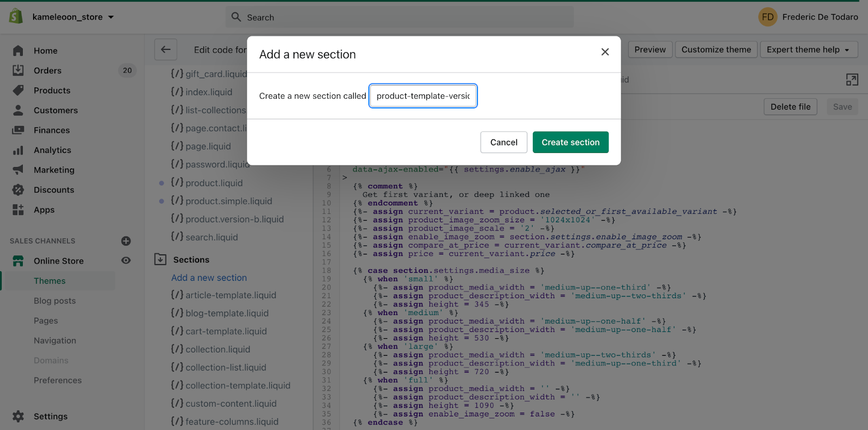The height and width of the screenshot is (430, 868).
Task: Add a sales channel with plus icon
Action: coord(126,241)
